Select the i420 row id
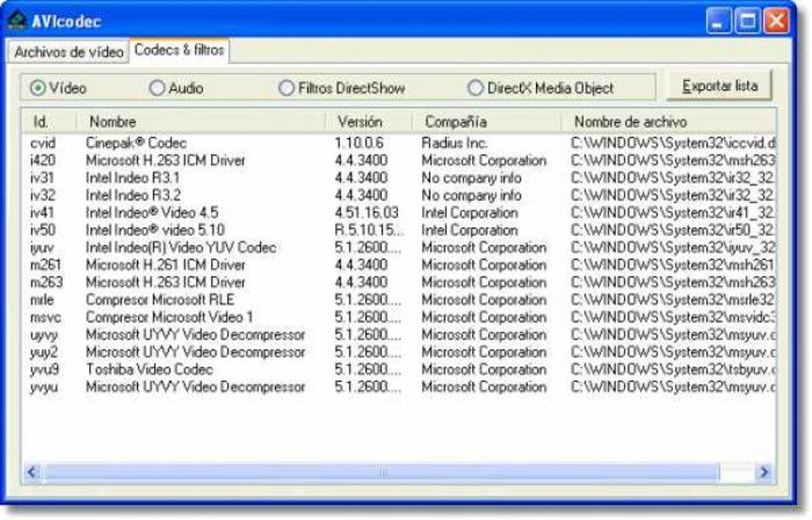Screen dimensions: 812x520 coord(42,161)
